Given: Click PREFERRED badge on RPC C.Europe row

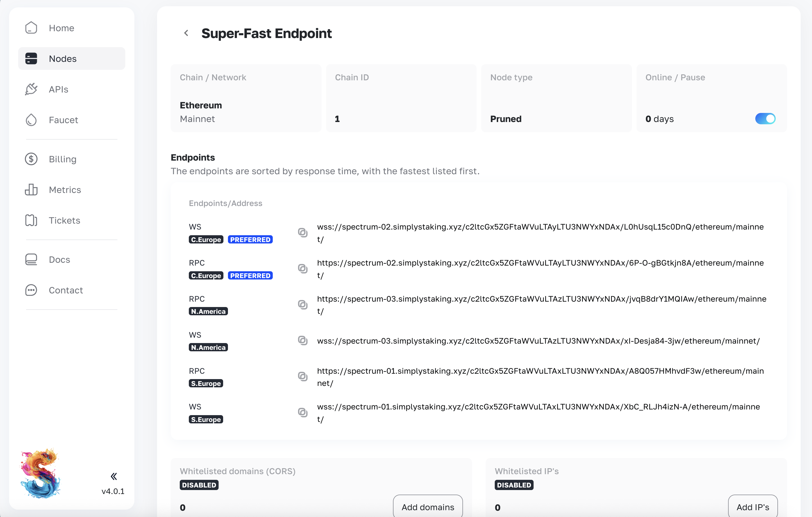Looking at the screenshot, I should point(250,276).
